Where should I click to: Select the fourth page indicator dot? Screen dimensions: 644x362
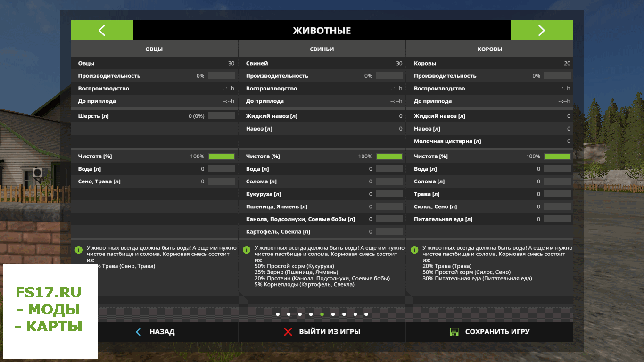click(x=311, y=314)
